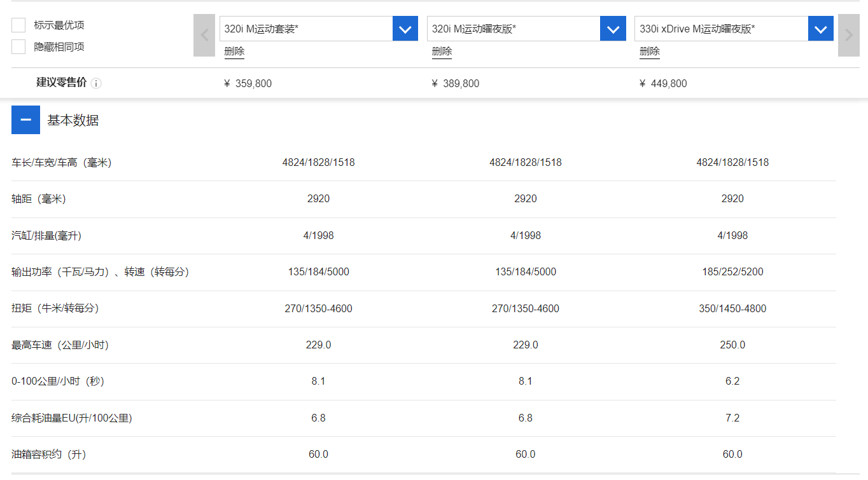Click the 185/252/5200 output power value
This screenshot has width=868, height=480.
[x=732, y=271]
